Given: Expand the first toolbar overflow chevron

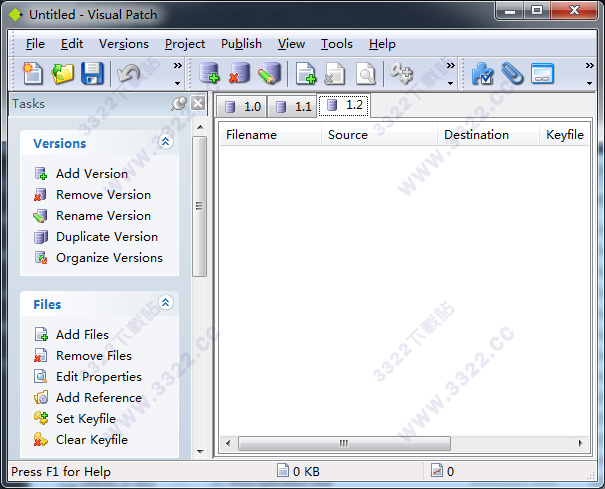Looking at the screenshot, I should click(x=177, y=66).
